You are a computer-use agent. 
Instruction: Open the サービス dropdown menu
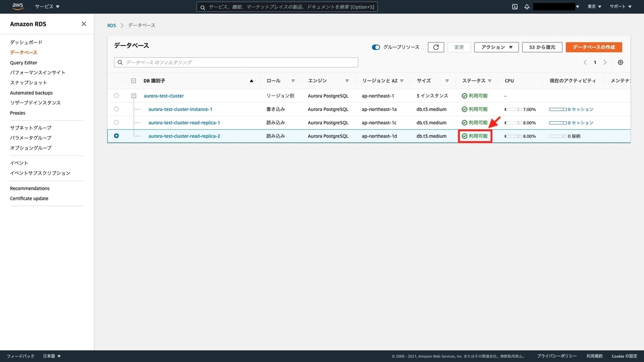click(47, 6)
